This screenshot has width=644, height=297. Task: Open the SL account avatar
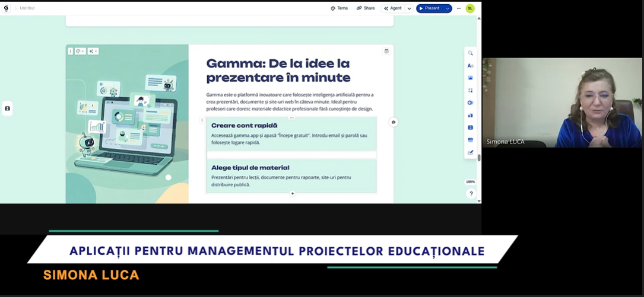[470, 8]
